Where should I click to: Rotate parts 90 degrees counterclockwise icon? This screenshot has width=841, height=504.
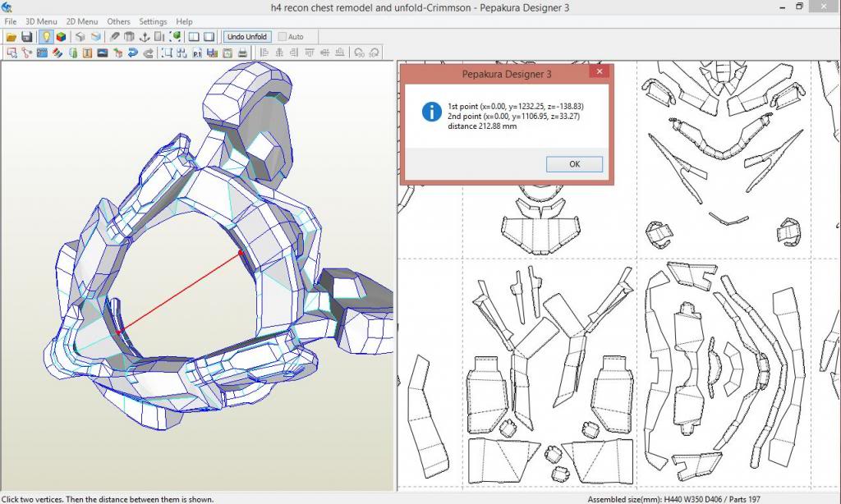click(359, 53)
